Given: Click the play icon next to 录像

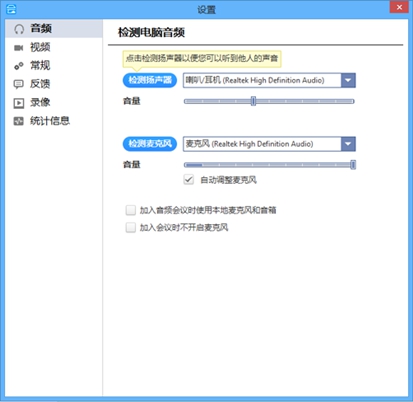Looking at the screenshot, I should (x=19, y=103).
